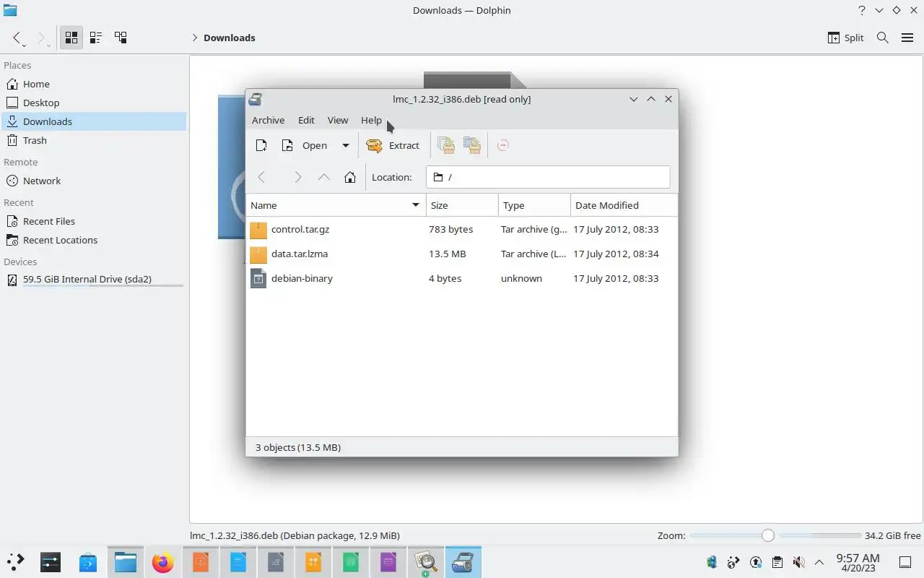Open the KDE application launcher
This screenshot has width=924, height=578.
click(16, 561)
